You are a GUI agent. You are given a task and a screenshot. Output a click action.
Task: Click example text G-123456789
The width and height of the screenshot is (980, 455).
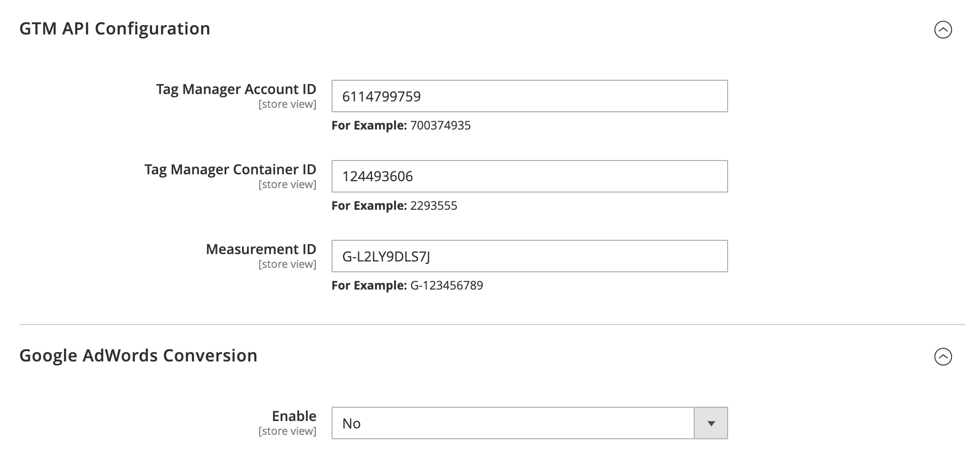[x=446, y=286]
